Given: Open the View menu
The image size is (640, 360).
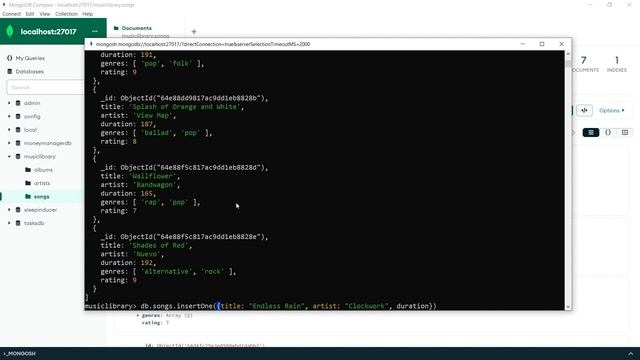Looking at the screenshot, I should pyautogui.click(x=44, y=14).
